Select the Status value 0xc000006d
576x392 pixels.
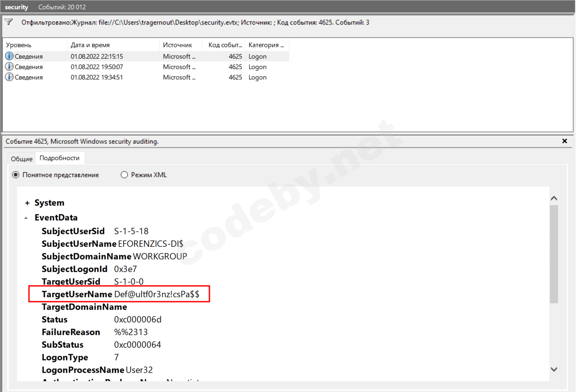[138, 320]
